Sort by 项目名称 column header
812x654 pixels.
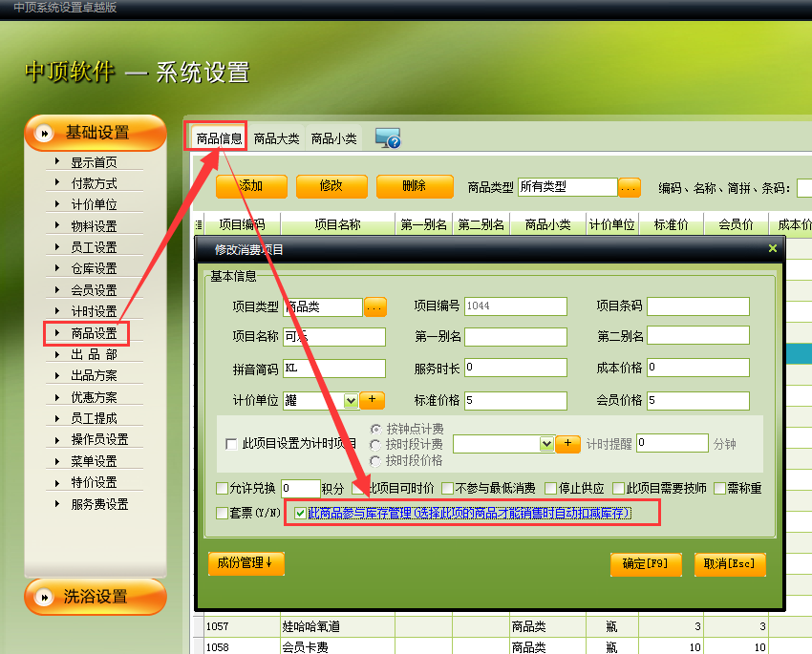click(337, 224)
